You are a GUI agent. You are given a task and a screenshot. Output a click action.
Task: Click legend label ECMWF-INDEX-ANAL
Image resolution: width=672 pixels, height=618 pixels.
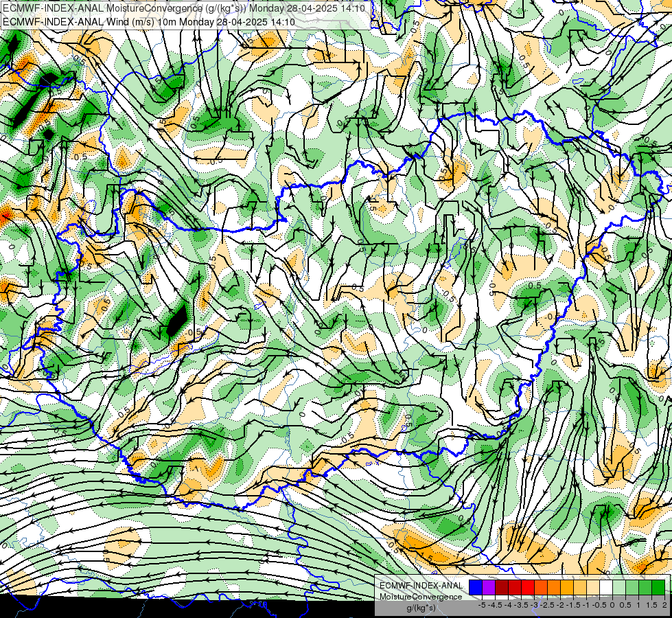(421, 586)
